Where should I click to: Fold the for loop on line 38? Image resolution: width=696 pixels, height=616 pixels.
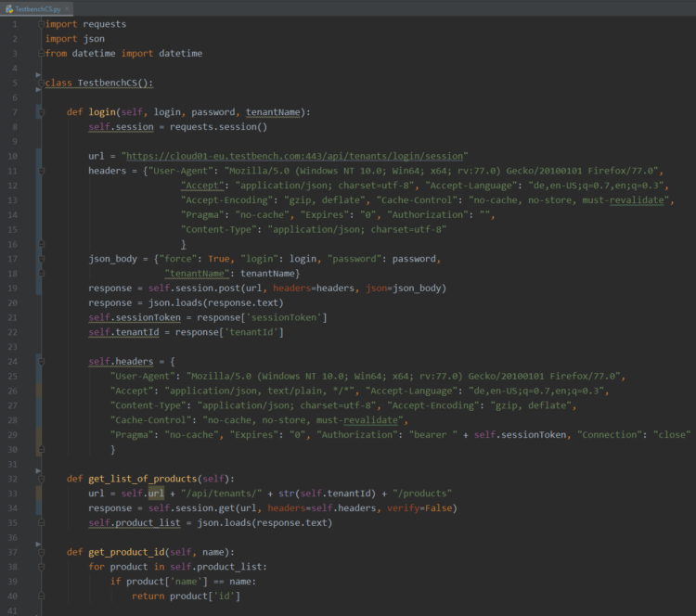coord(41,567)
